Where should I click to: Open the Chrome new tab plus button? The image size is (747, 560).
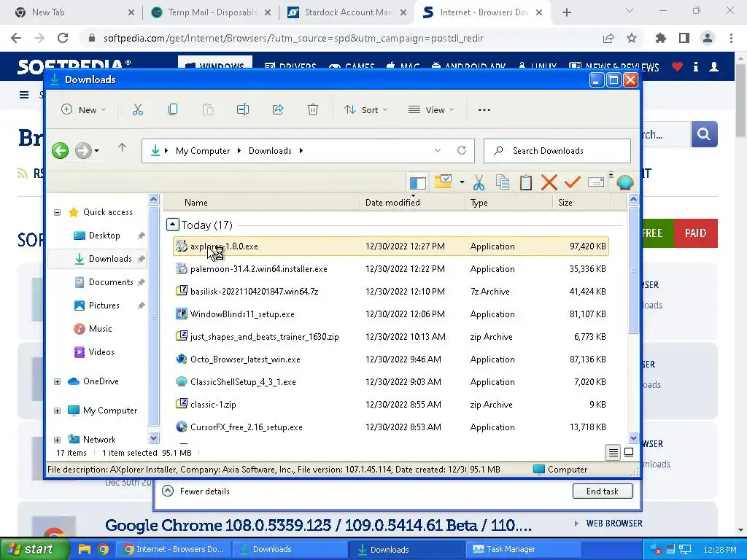tap(566, 12)
